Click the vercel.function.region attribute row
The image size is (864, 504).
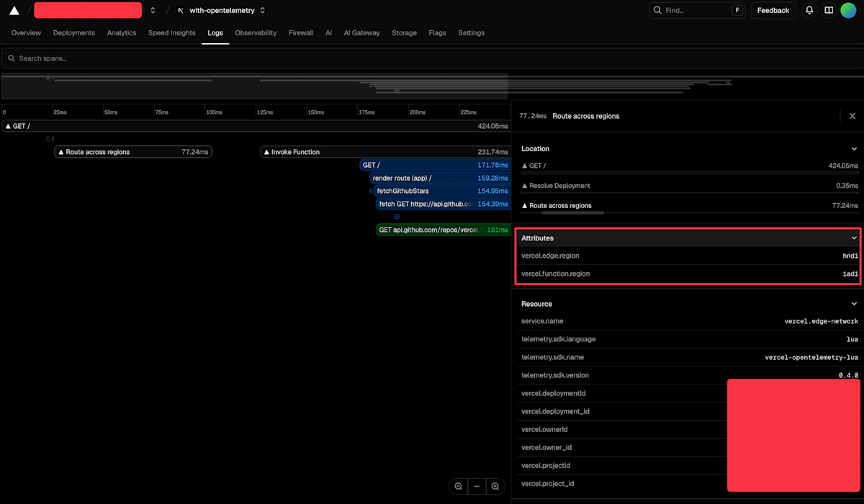pos(690,274)
